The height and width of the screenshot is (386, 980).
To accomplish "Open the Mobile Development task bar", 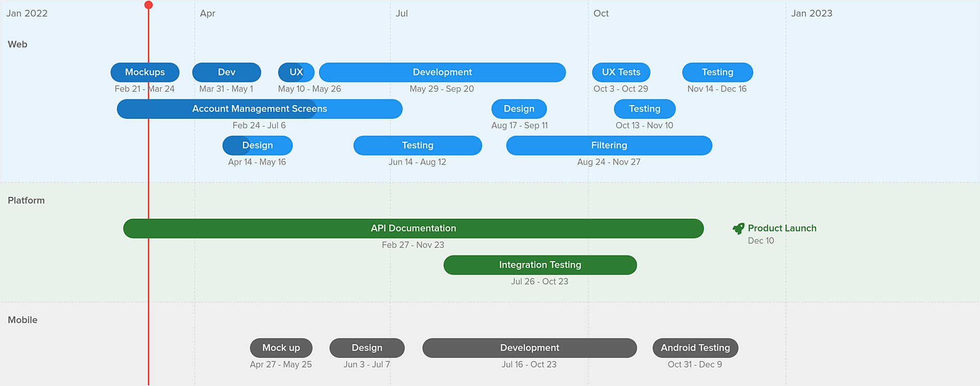I will pyautogui.click(x=529, y=348).
